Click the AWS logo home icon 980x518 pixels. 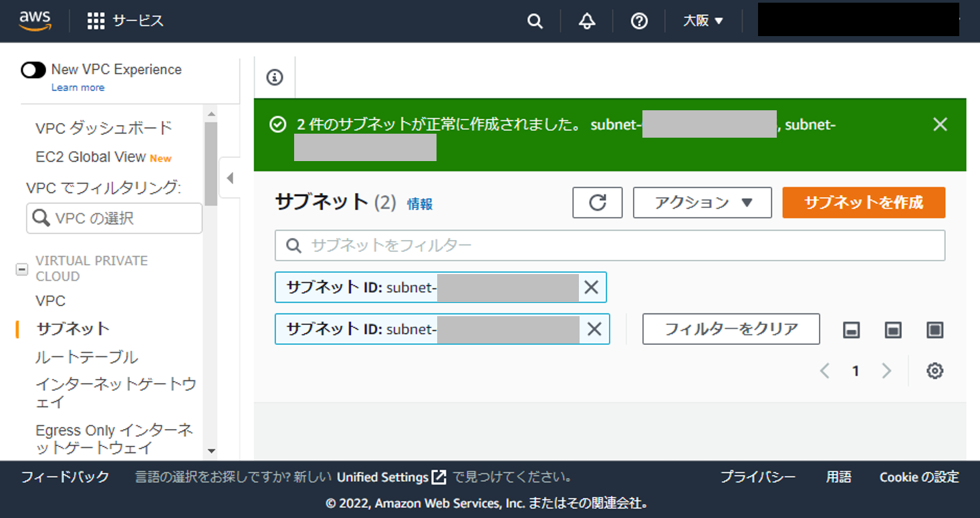point(35,21)
